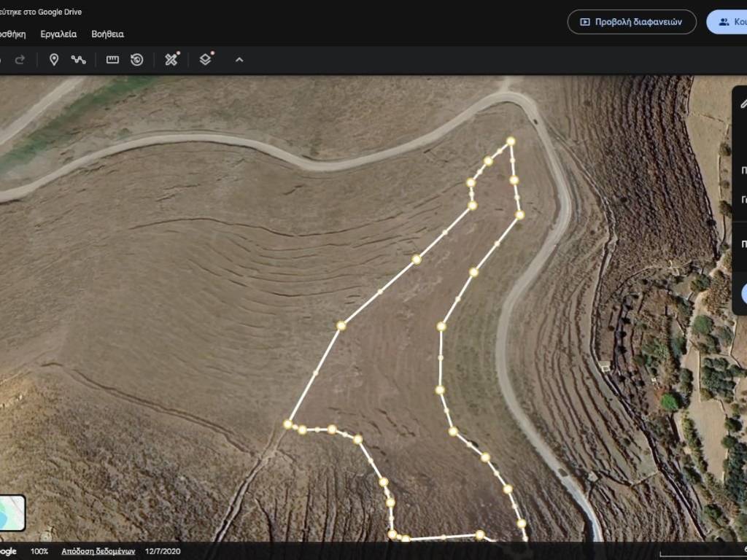The image size is (747, 560).
Task: Click the satellite tool icon in toolbar
Action: click(171, 60)
